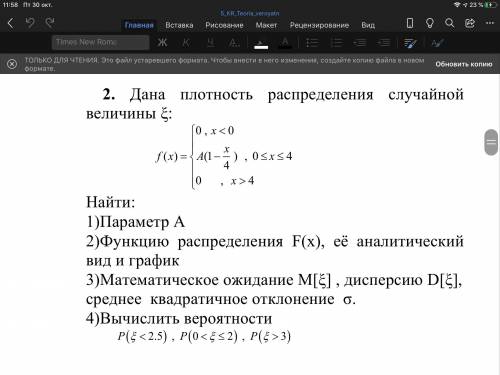Image resolution: width=500 pixels, height=375 pixels.
Task: Pick the font color
Action: pos(285,43)
